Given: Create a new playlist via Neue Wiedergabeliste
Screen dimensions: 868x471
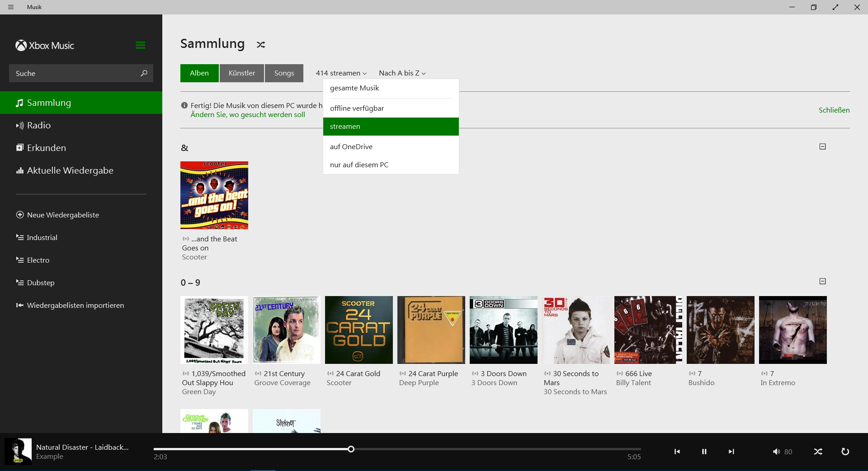Looking at the screenshot, I should (x=62, y=215).
